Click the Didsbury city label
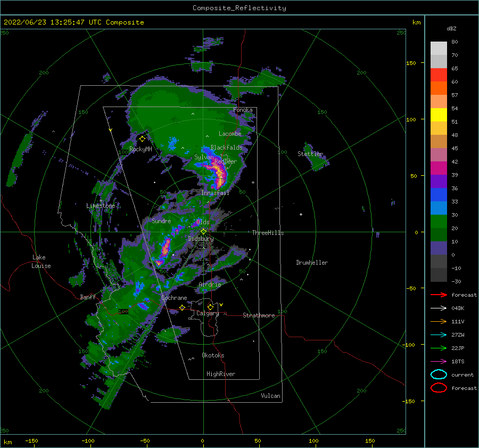Viewport: 479px width, 448px height. click(x=201, y=239)
